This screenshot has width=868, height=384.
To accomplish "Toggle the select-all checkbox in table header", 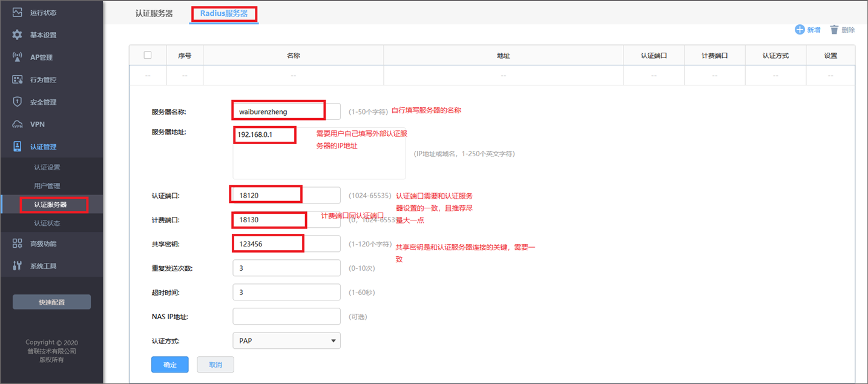I will pos(148,55).
